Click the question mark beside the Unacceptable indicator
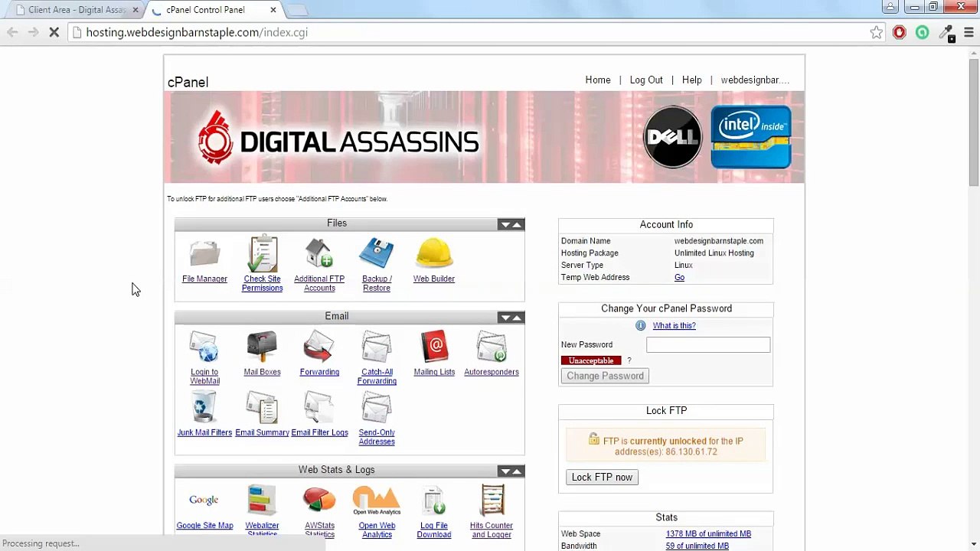Screen dimensions: 980x551 [x=629, y=360]
